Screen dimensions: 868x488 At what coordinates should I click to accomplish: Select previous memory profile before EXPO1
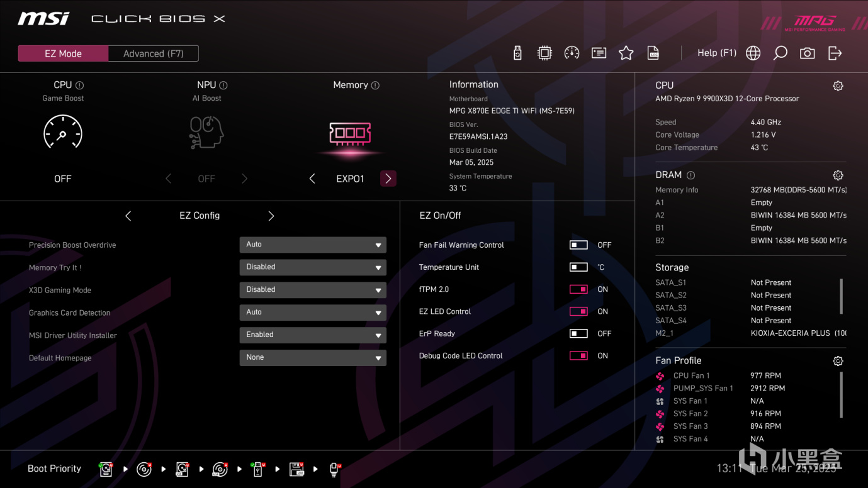click(312, 179)
